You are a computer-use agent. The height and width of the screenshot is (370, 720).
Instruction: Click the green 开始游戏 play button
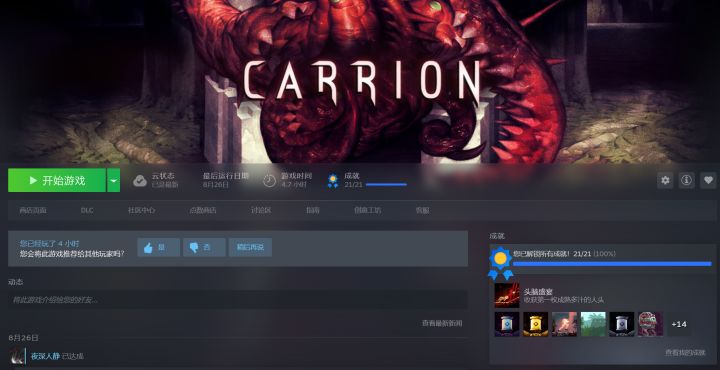[x=56, y=180]
